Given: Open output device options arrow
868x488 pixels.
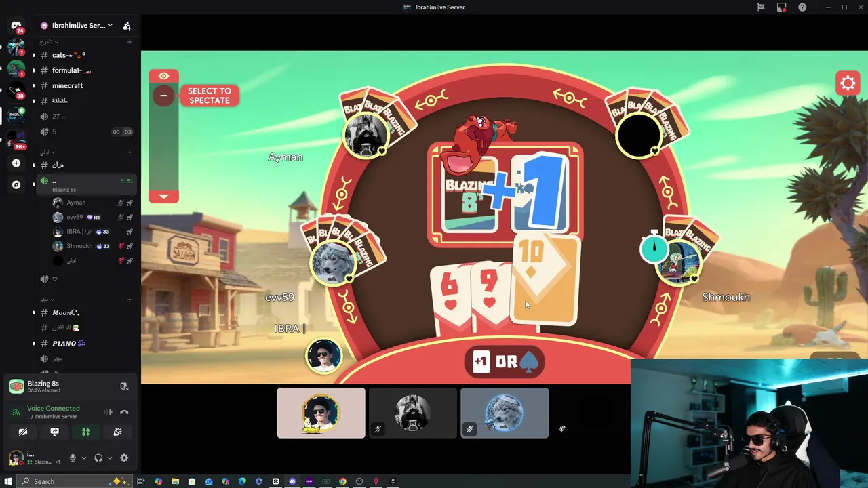Looking at the screenshot, I should pyautogui.click(x=109, y=458).
